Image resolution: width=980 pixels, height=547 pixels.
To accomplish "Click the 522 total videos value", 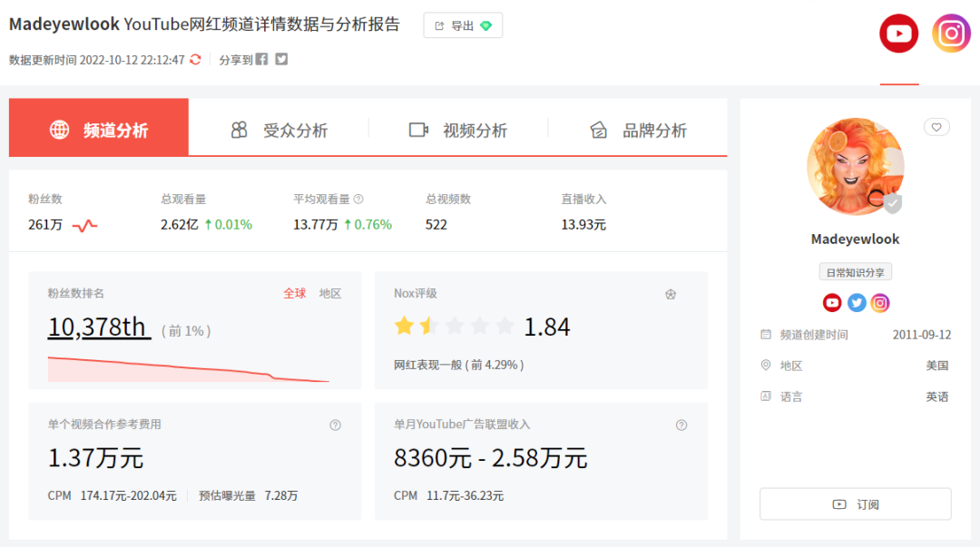I will 436,224.
